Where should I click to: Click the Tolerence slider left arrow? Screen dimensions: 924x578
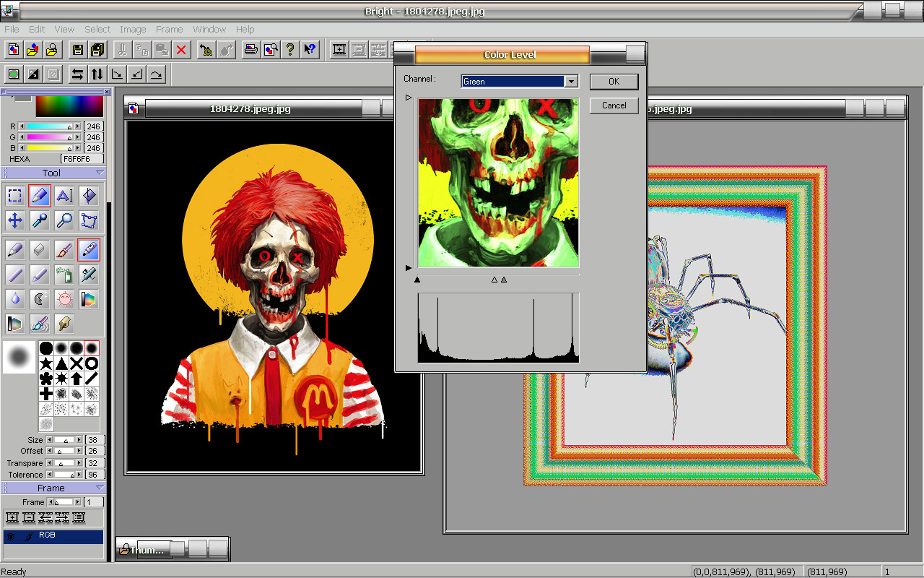tap(50, 475)
